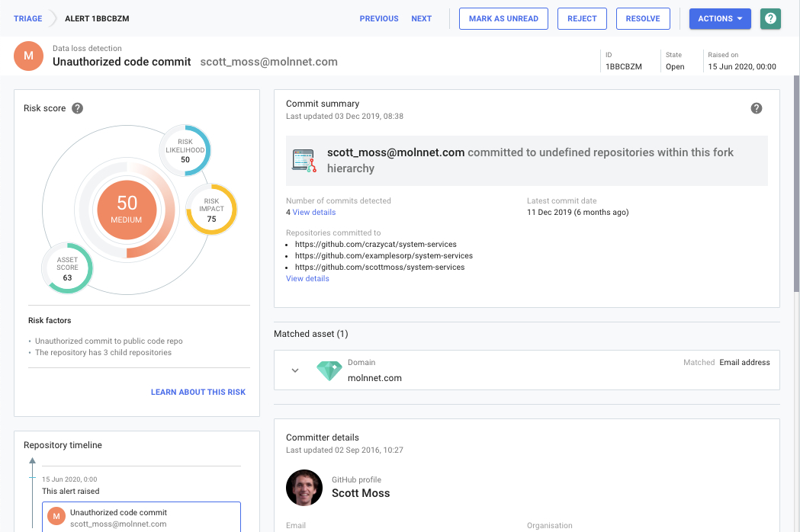Image resolution: width=800 pixels, height=532 pixels.
Task: Open Learn About This Risk link
Action: [198, 392]
